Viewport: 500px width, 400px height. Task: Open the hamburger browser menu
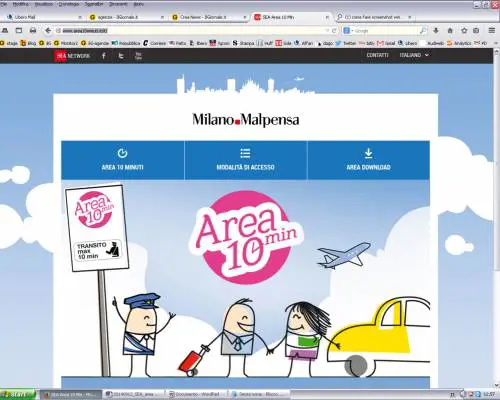pos(492,31)
